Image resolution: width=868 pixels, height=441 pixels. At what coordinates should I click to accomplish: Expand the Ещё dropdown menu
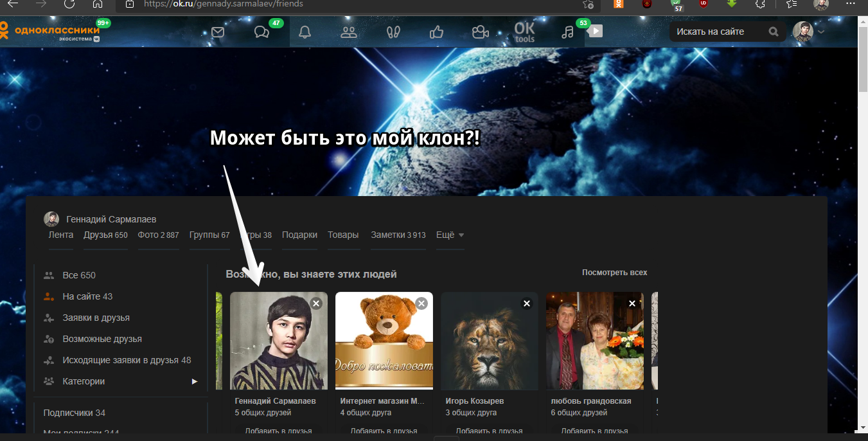point(450,235)
